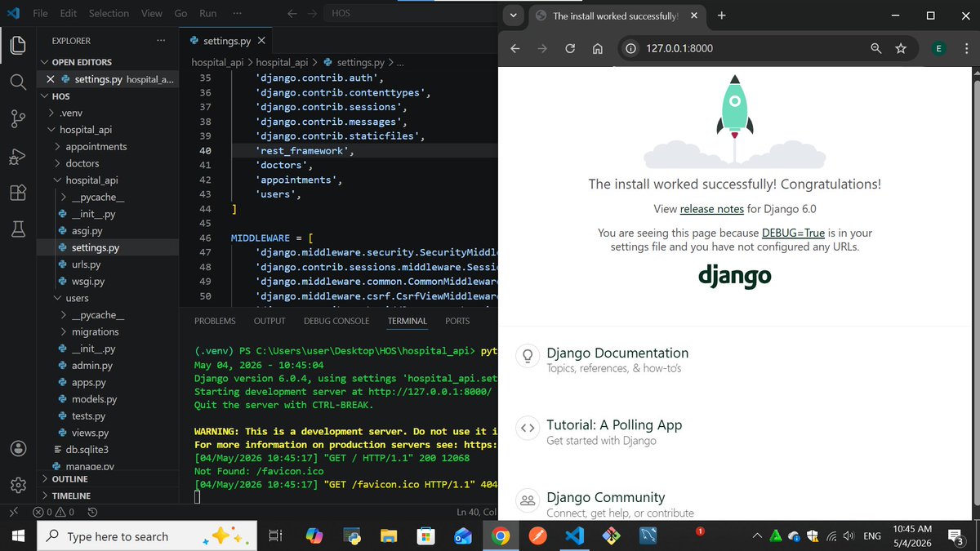Switch to the DEBUG CONSOLE tab
This screenshot has height=551, width=980.
point(336,321)
